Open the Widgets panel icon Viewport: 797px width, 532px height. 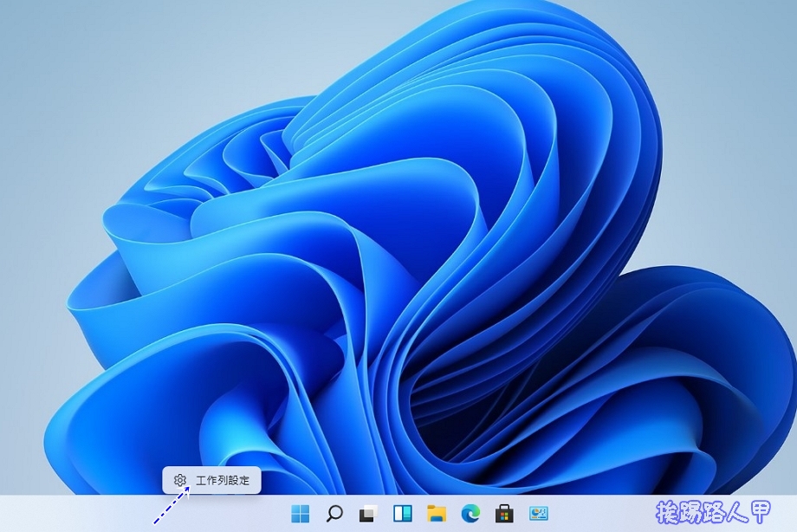pos(403,514)
